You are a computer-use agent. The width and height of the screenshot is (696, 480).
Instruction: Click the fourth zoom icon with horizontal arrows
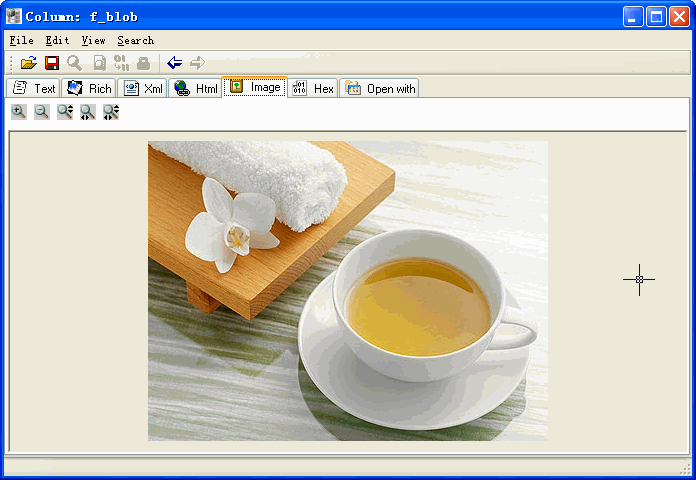tap(88, 112)
